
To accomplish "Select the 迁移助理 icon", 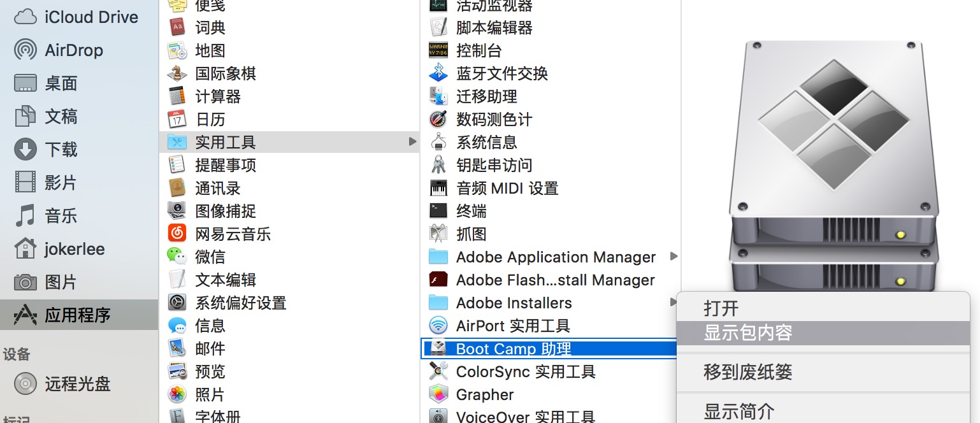I will click(x=438, y=96).
